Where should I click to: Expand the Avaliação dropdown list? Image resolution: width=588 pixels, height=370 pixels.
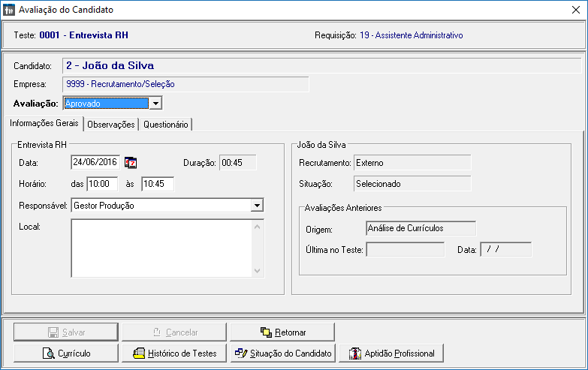155,104
